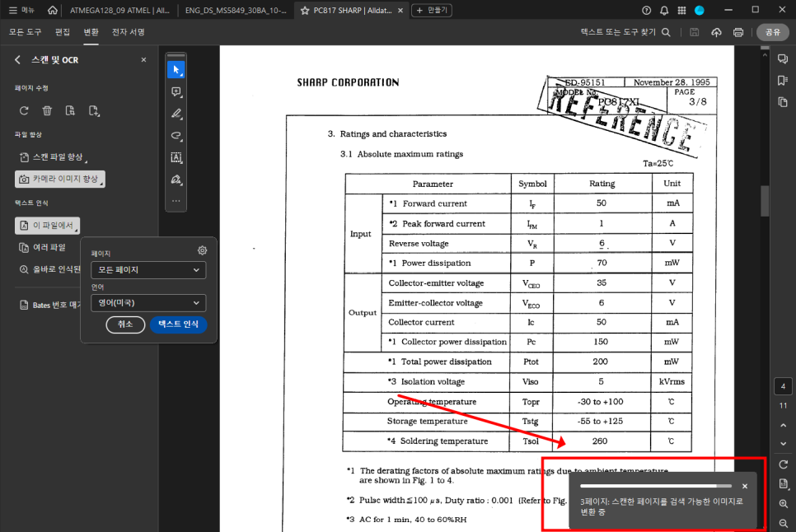Open the 편집 menu

[63, 32]
